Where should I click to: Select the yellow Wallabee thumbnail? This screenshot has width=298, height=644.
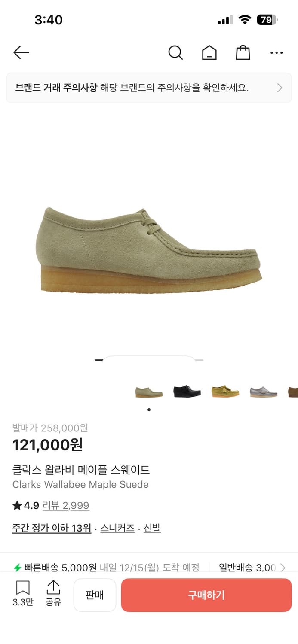click(x=225, y=392)
